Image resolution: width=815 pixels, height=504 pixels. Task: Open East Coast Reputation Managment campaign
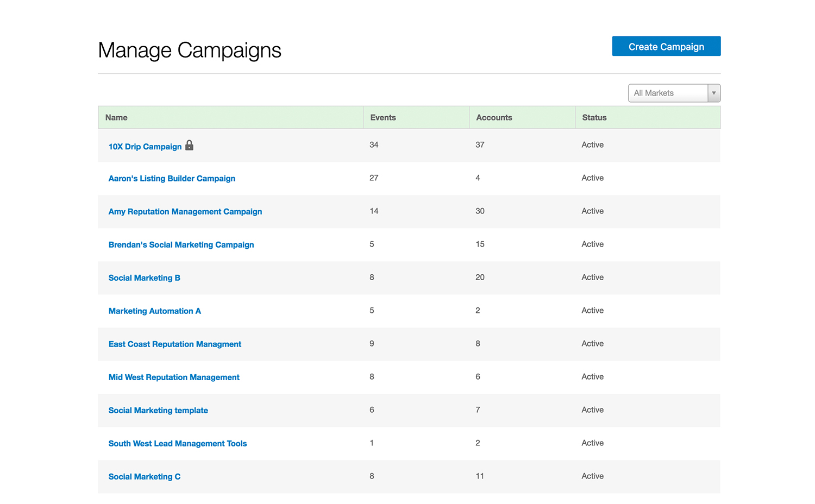[175, 344]
